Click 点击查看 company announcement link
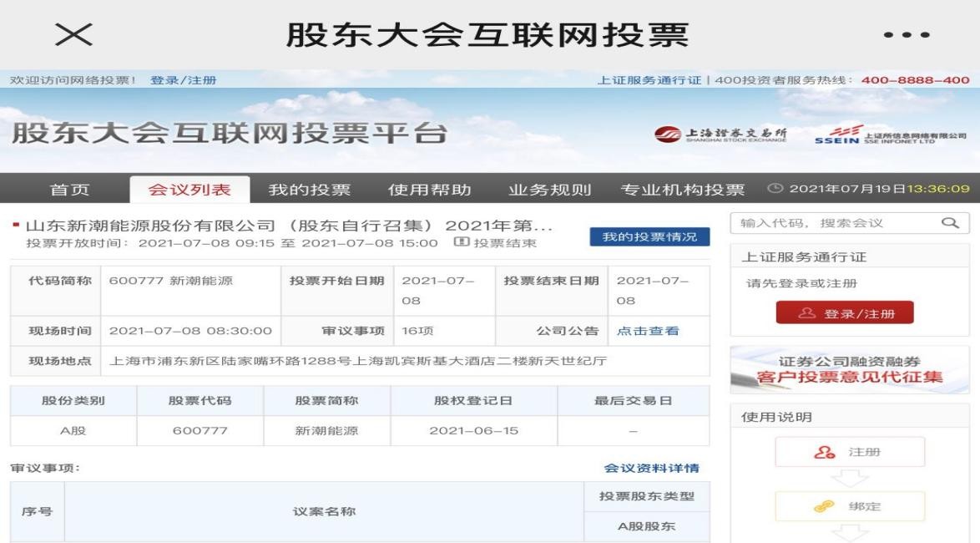Screen dimensions: 980x543 (648, 331)
